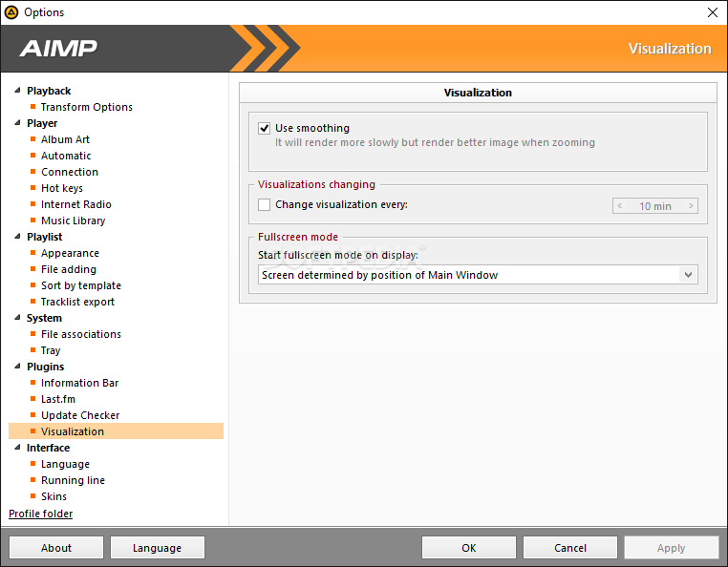Click the Playback category label

pyautogui.click(x=49, y=91)
